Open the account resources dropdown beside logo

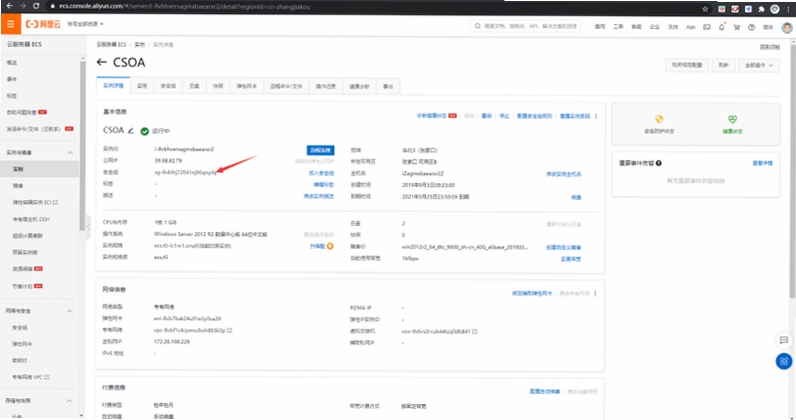click(x=85, y=24)
